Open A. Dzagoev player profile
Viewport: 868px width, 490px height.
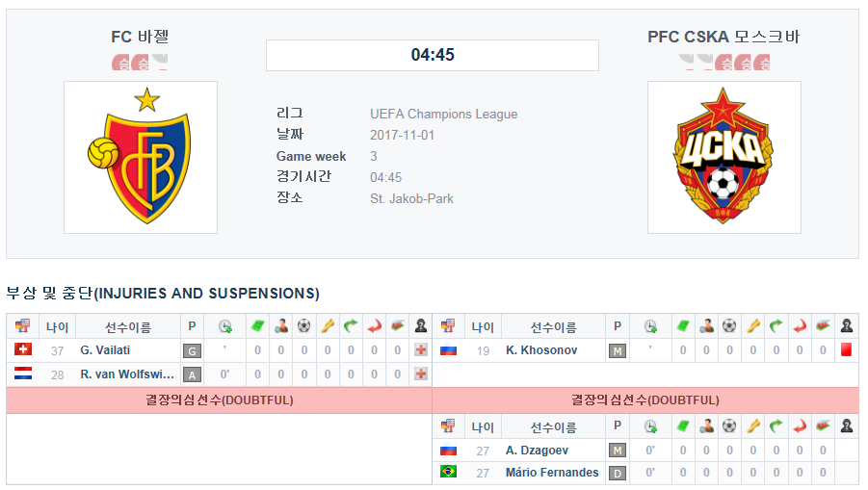pos(537,451)
